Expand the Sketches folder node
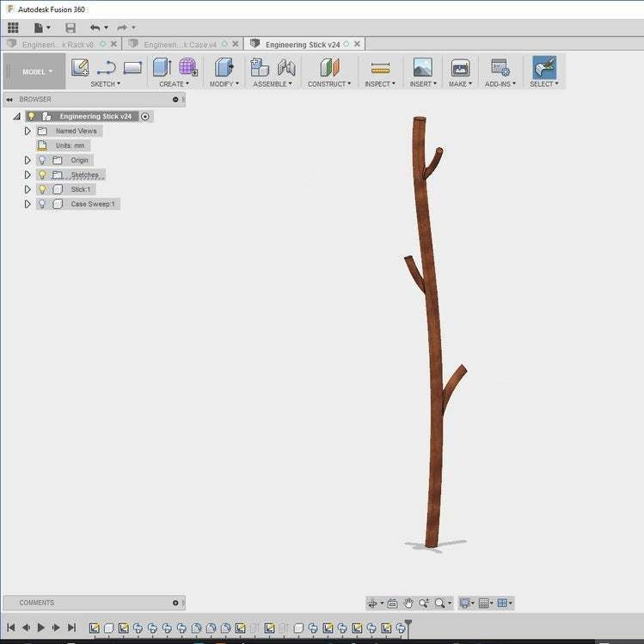Image resolution: width=644 pixels, height=644 pixels. [28, 175]
